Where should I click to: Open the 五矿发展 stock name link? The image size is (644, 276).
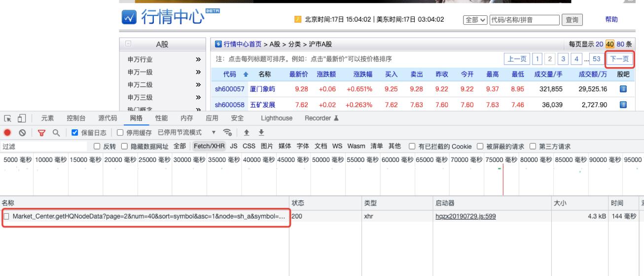[x=262, y=105]
